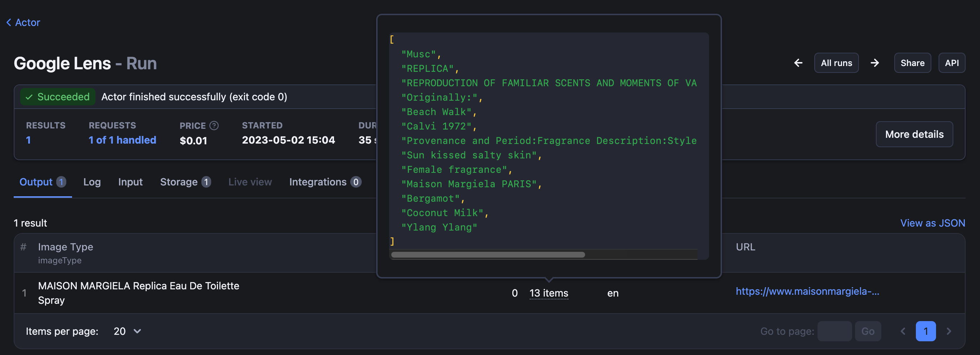Open the maisonmargiela URL link
The width and height of the screenshot is (980, 355).
coord(807,292)
